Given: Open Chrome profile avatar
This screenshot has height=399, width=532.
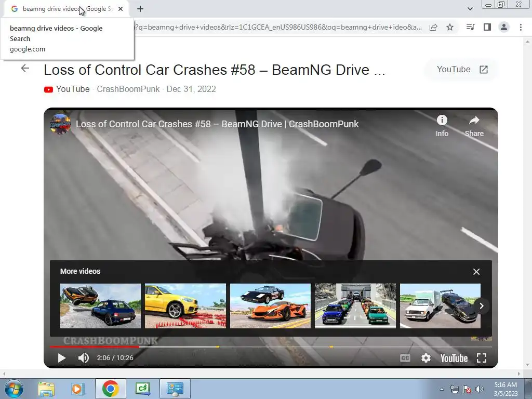Looking at the screenshot, I should coord(504,27).
